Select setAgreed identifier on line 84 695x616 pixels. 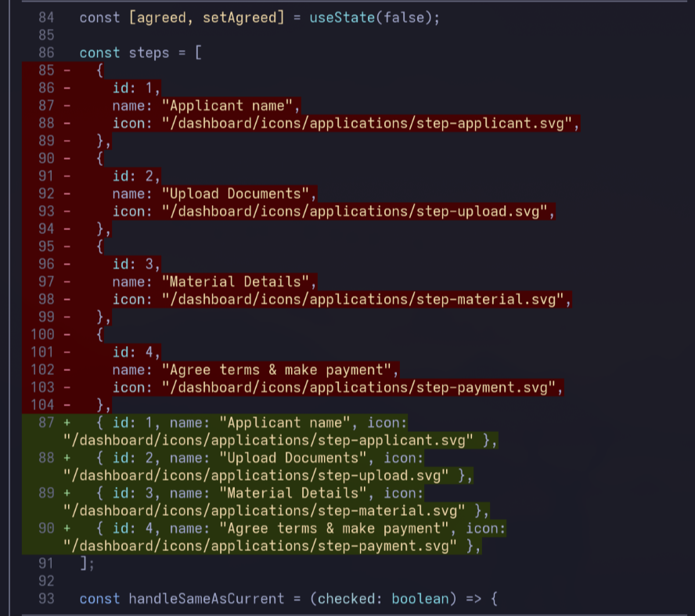(x=239, y=18)
